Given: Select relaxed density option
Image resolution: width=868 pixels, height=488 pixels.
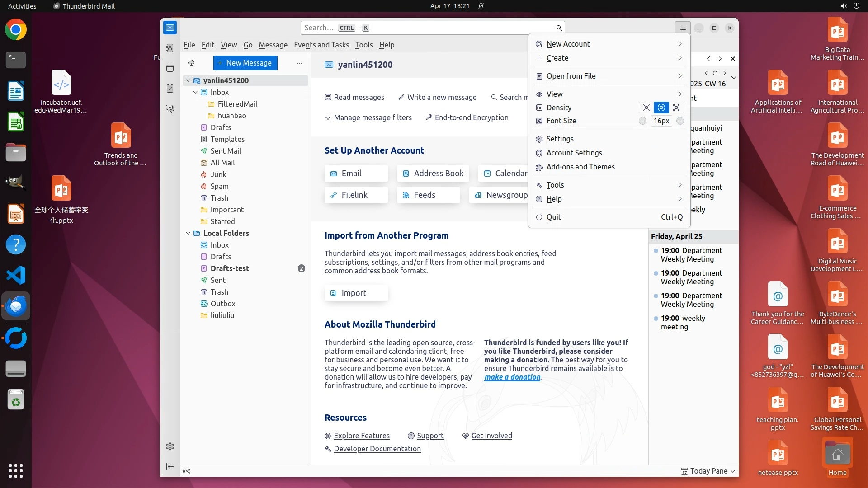Looking at the screenshot, I should (676, 108).
